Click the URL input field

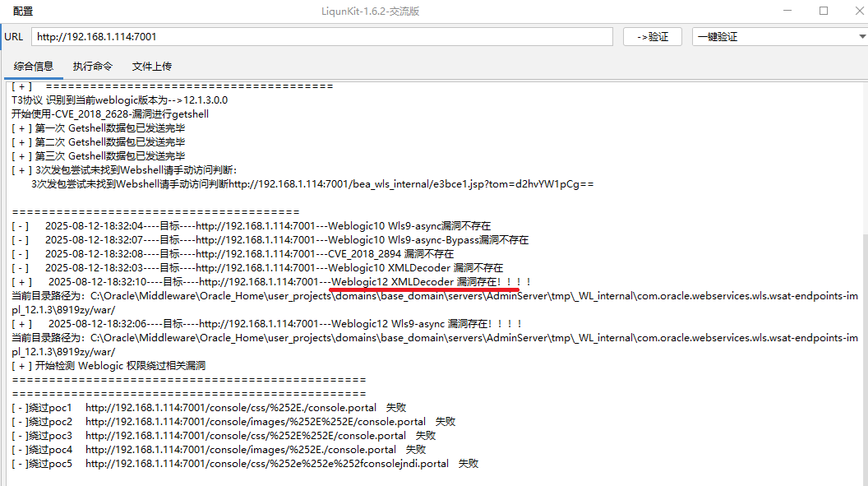(x=322, y=36)
